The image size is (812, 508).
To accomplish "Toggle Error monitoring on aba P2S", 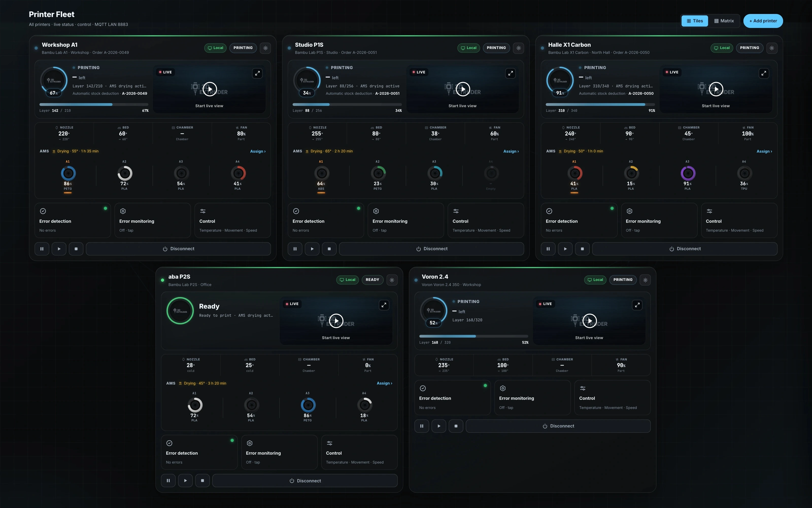I will (x=279, y=452).
